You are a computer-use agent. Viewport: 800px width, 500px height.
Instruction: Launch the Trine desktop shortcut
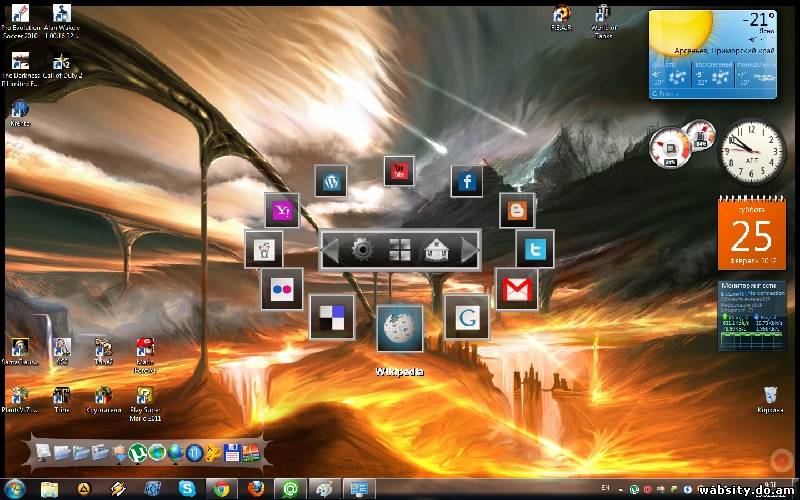pos(62,399)
